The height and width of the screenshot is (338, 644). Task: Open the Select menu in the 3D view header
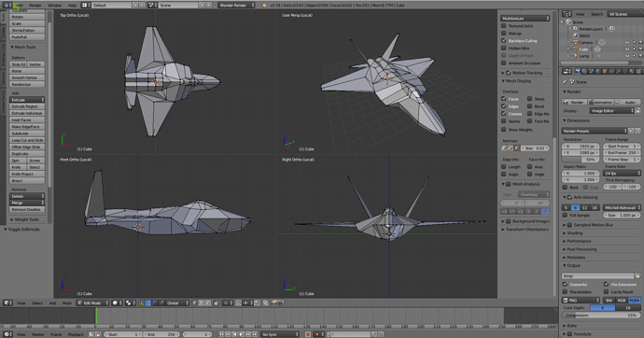(x=37, y=303)
